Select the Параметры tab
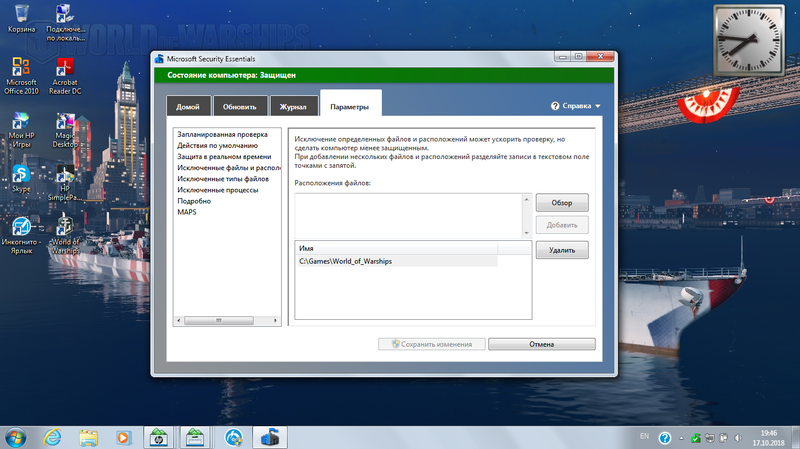This screenshot has height=449, width=800. 350,106
